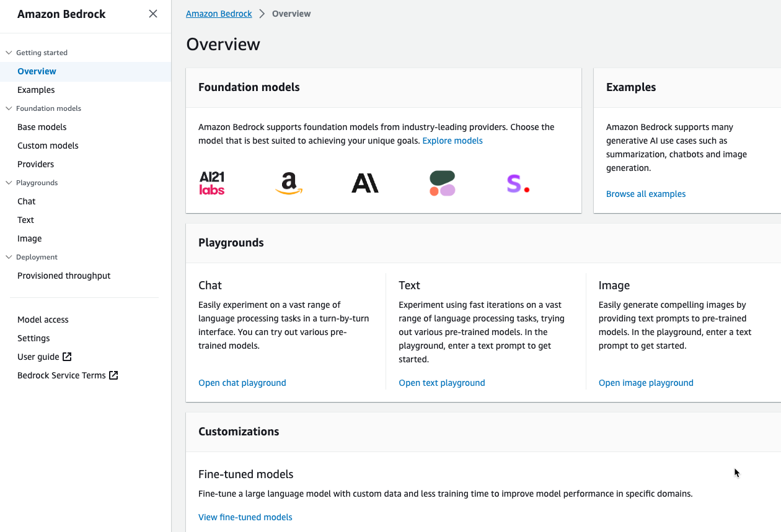This screenshot has width=781, height=532.
Task: Open Settings in the sidebar
Action: pyautogui.click(x=33, y=338)
